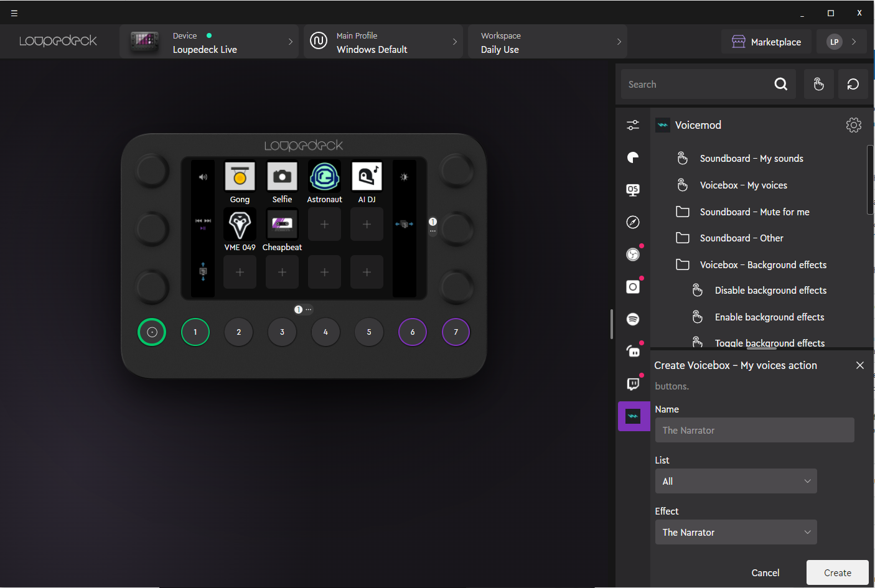Open the LP user account menu
The height and width of the screenshot is (588, 875).
point(841,42)
